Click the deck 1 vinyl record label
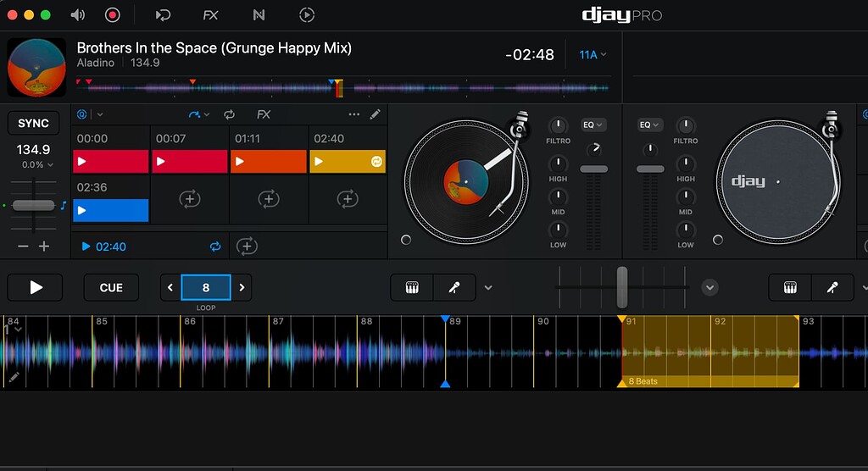The height and width of the screenshot is (471, 868). pyautogui.click(x=465, y=181)
